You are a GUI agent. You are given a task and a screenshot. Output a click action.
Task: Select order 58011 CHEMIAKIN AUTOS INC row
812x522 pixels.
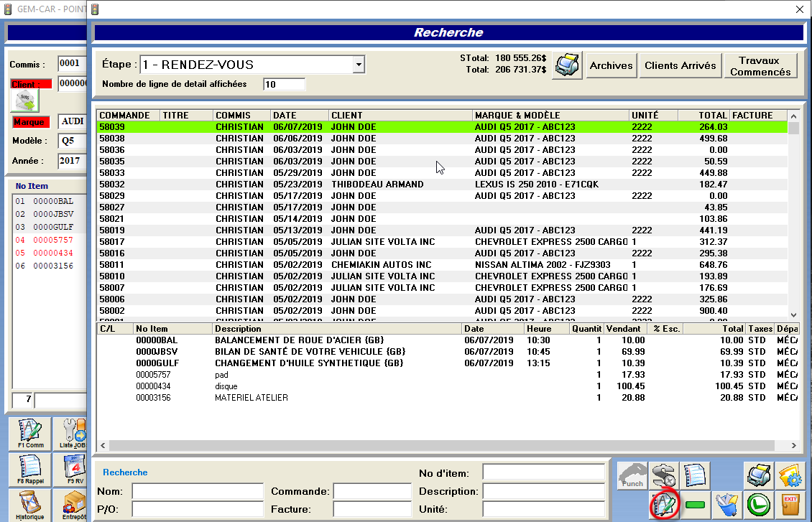coord(442,264)
